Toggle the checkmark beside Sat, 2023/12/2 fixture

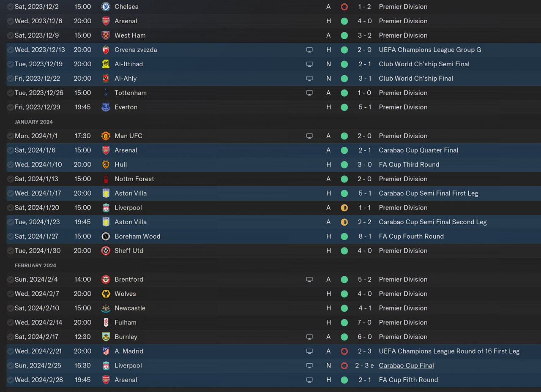pos(10,7)
